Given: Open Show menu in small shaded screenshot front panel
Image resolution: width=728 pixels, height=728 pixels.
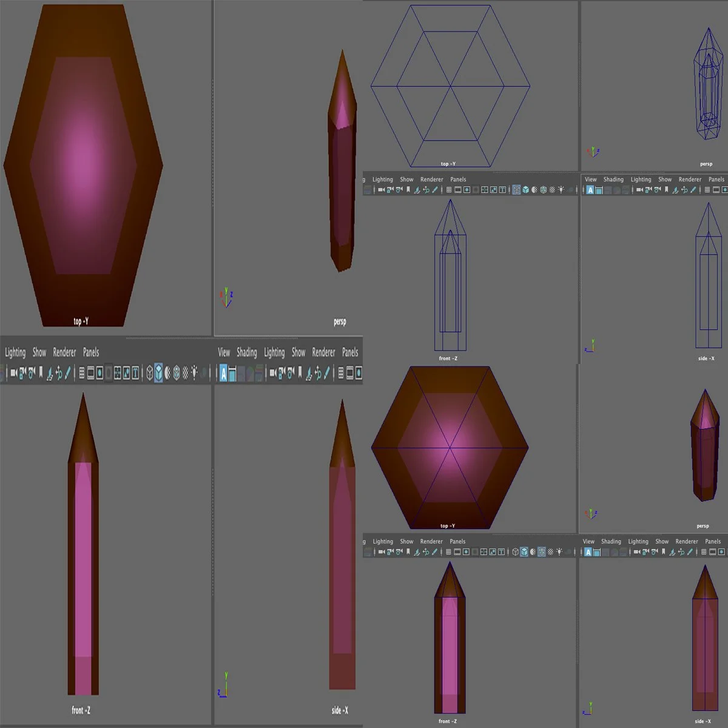Looking at the screenshot, I should pos(406,542).
